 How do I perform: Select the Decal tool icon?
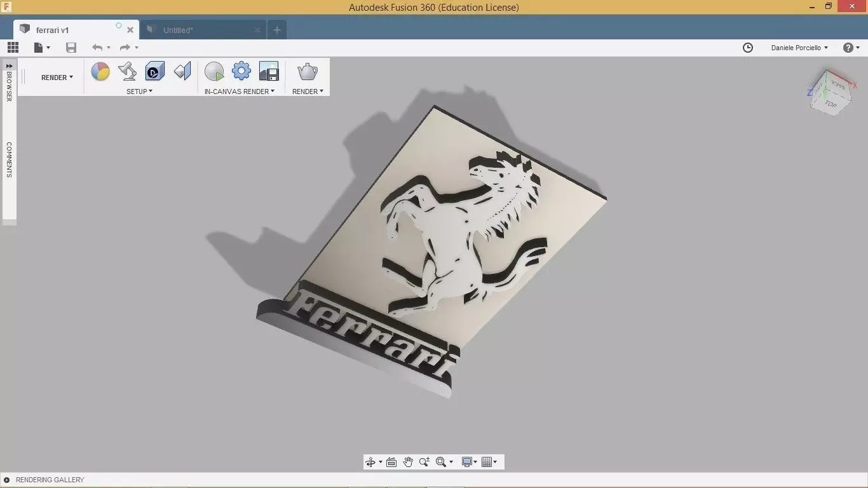coord(155,71)
